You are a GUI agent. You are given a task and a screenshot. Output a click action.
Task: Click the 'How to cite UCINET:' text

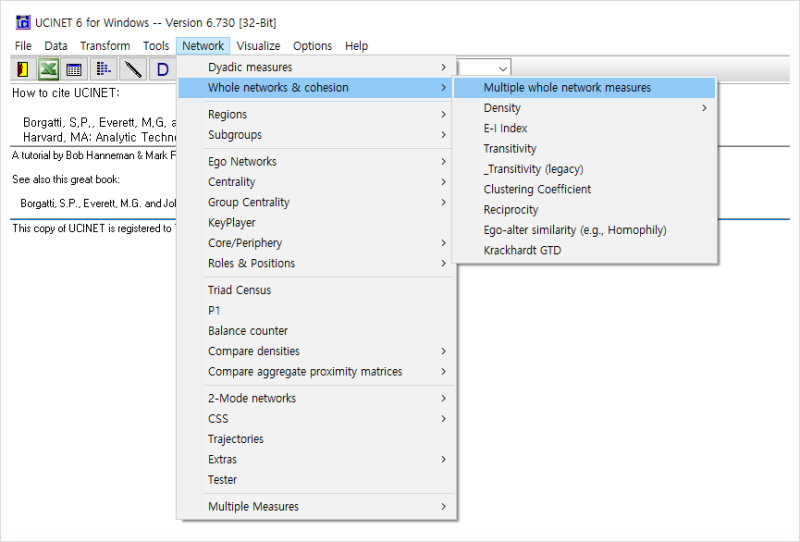pos(66,93)
